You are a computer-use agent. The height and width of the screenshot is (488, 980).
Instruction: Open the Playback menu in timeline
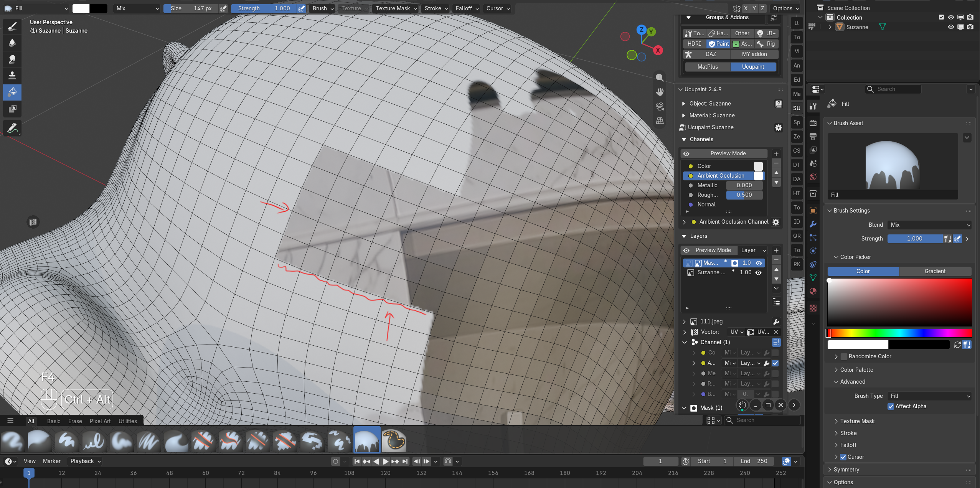(x=85, y=462)
